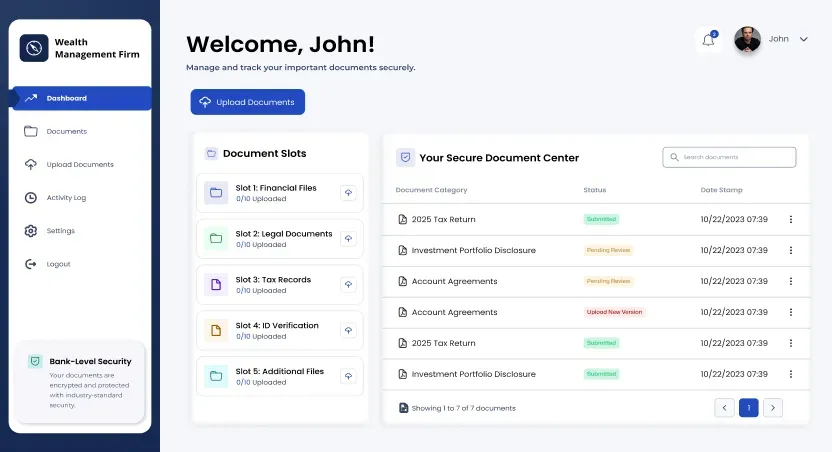
Task: Expand the John account dropdown chevron
Action: point(803,39)
